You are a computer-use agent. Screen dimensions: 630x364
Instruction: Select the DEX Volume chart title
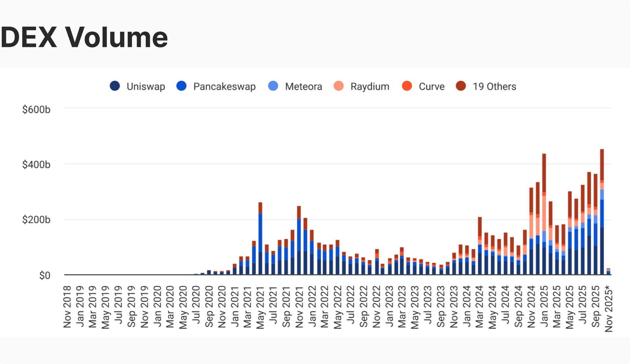(x=84, y=37)
